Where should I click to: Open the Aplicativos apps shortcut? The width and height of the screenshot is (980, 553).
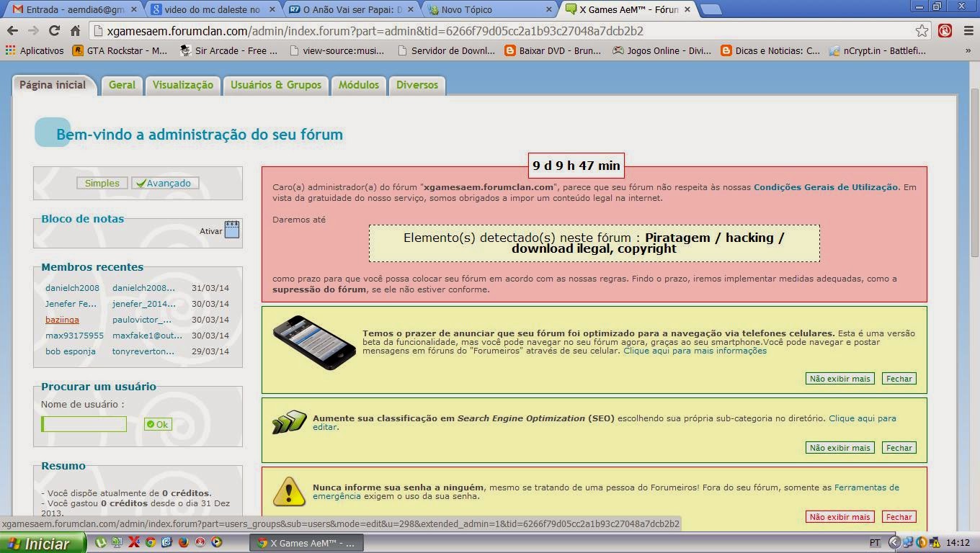35,50
